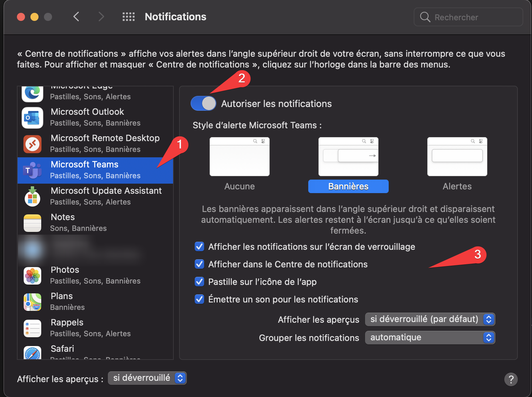This screenshot has width=532, height=397.
Task: Open the 'si déverrouillé (par défaut)' dropdown
Action: tap(430, 319)
